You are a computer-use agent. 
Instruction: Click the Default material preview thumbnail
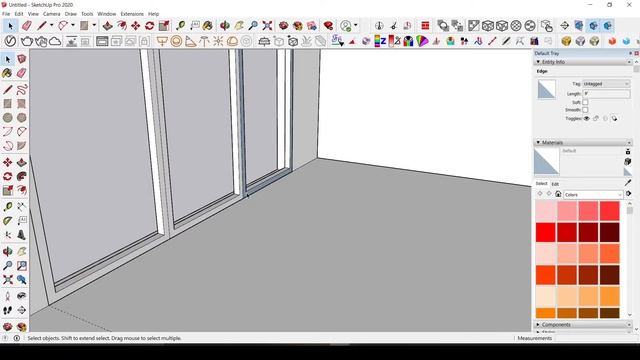pyautogui.click(x=547, y=162)
